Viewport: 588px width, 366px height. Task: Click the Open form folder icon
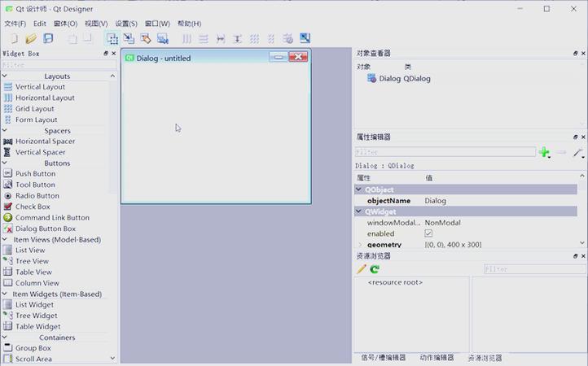(31, 38)
